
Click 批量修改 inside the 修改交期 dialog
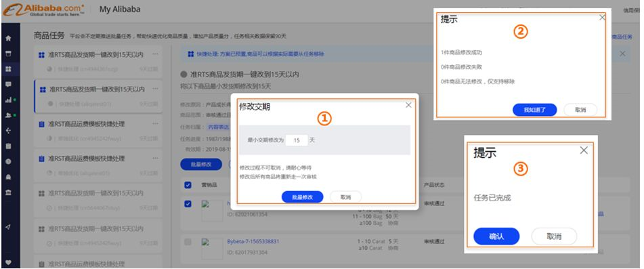point(302,197)
